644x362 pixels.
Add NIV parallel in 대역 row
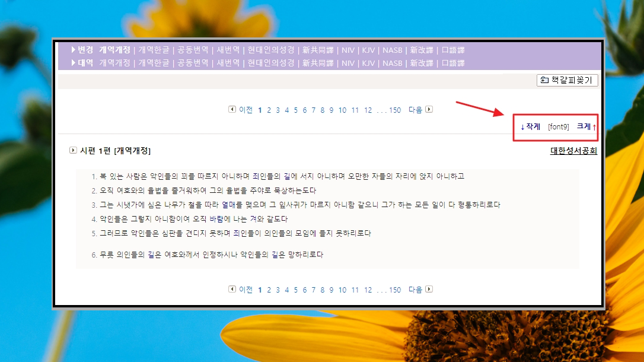(x=348, y=63)
